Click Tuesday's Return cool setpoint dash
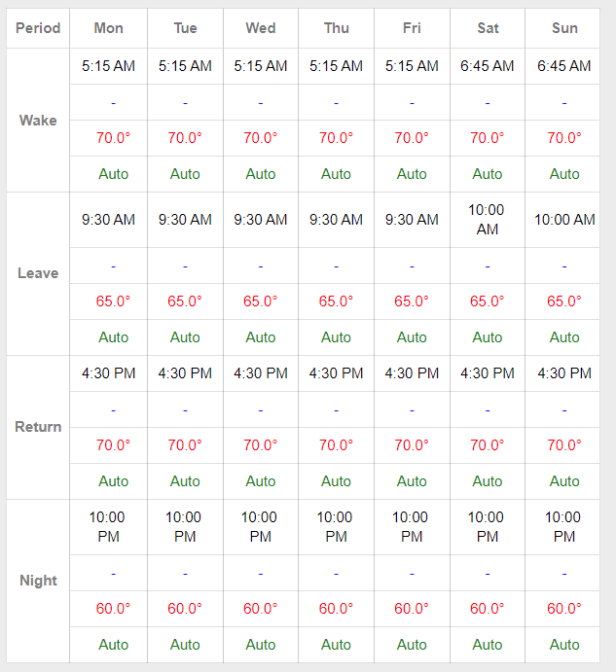616x672 pixels. pyautogui.click(x=185, y=410)
